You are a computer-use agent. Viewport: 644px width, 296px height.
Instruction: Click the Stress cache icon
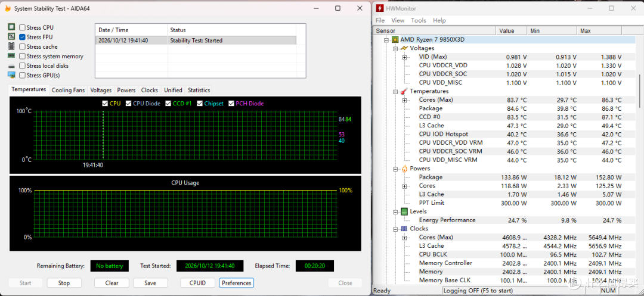(11, 46)
